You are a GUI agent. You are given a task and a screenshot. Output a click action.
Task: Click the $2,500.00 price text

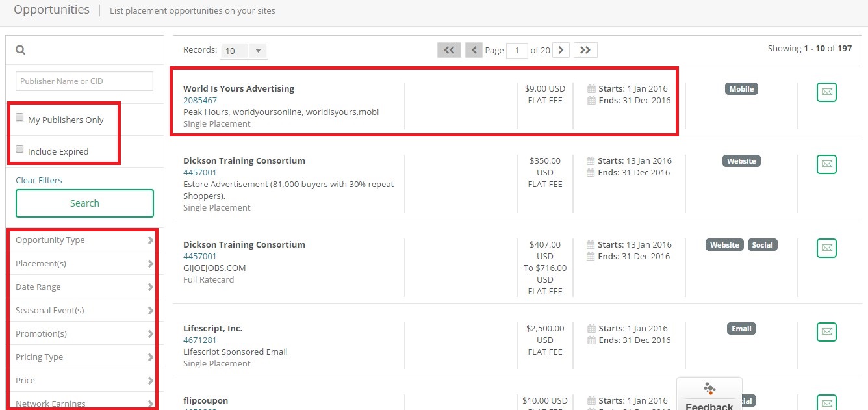tap(545, 328)
